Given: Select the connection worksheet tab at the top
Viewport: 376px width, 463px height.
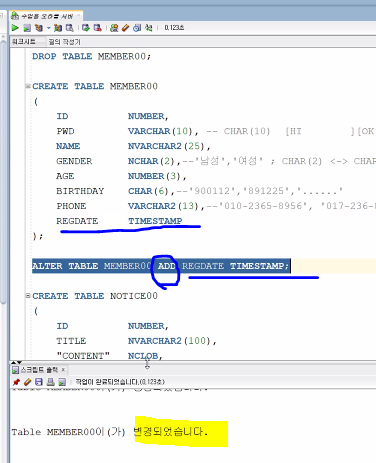Looking at the screenshot, I should click(46, 16).
